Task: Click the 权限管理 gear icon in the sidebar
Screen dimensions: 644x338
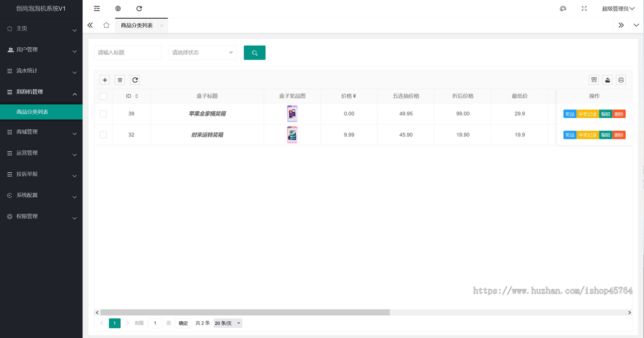Action: [x=10, y=216]
